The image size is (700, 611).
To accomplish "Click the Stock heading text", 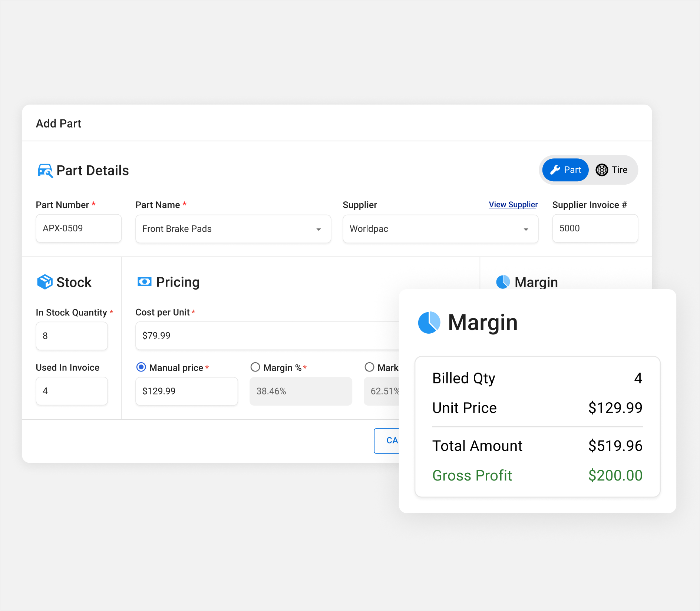I will (74, 282).
